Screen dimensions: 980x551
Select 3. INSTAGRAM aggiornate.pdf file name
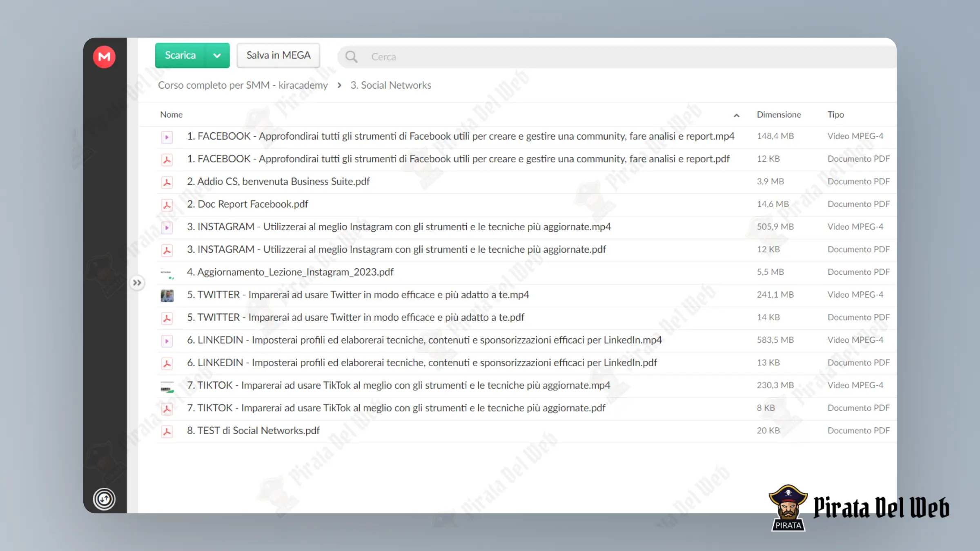point(396,249)
